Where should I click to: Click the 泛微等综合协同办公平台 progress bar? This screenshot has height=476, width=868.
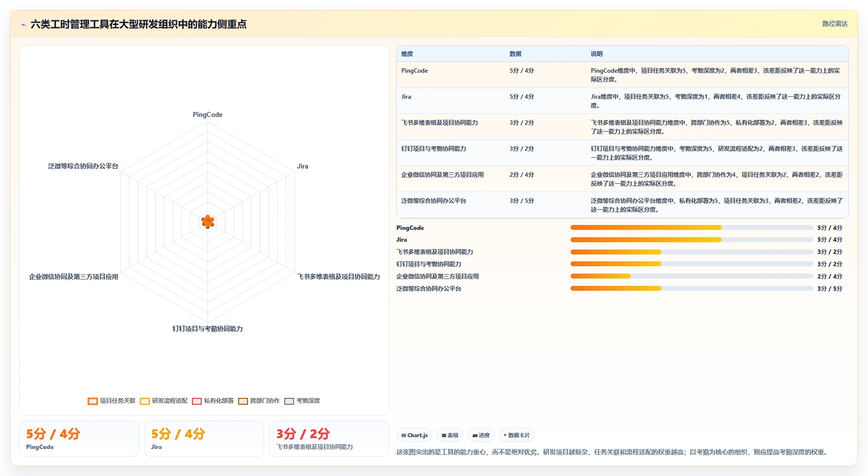[x=692, y=288]
